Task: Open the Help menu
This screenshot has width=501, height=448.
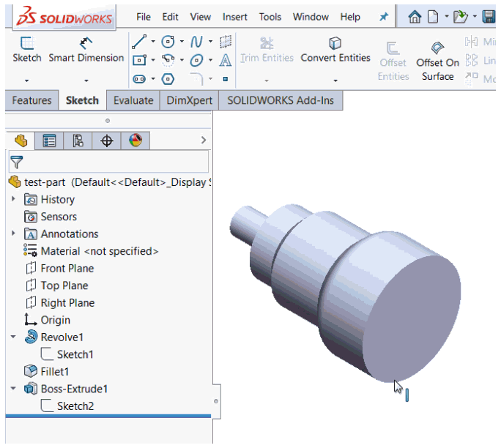Action: point(350,17)
